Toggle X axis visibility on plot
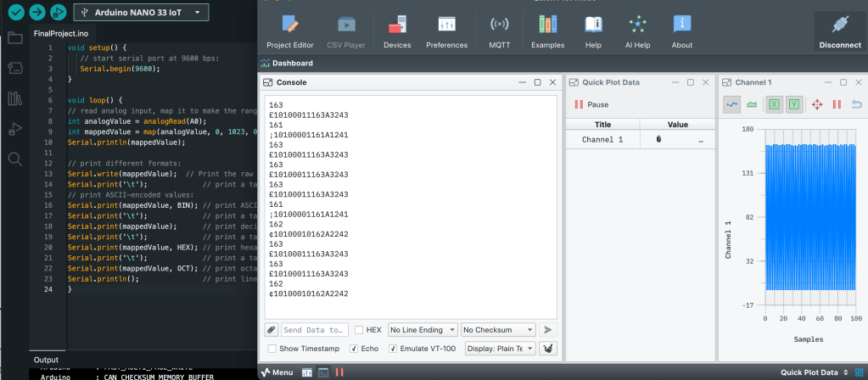Screen dimensions: 868x380 [x=774, y=104]
